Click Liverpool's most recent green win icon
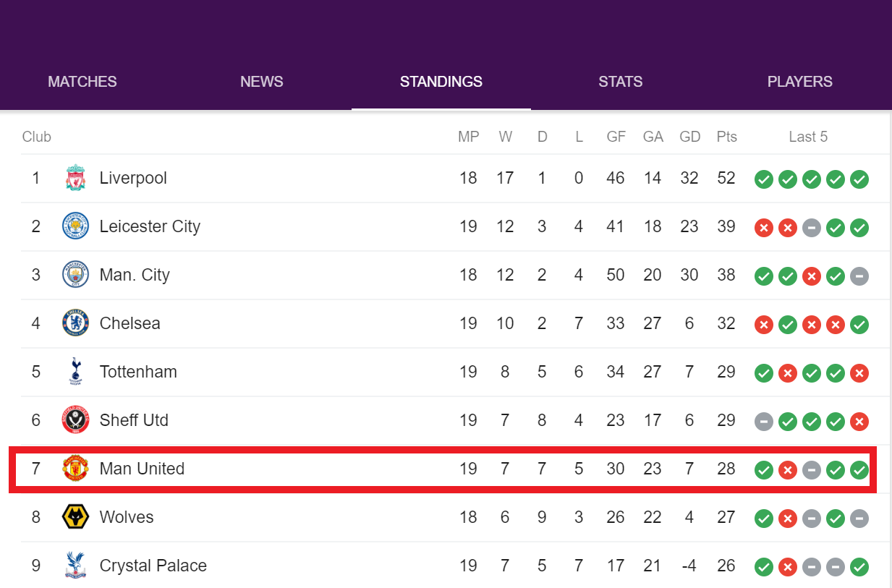This screenshot has height=588, width=892. tap(859, 179)
